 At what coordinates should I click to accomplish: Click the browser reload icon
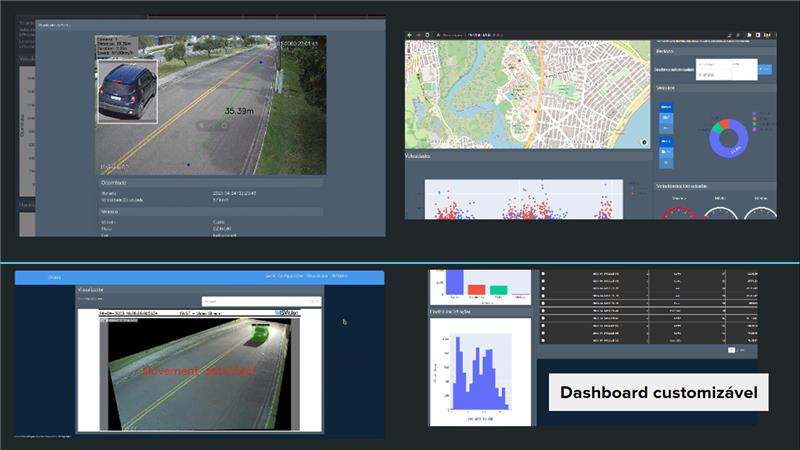click(427, 34)
